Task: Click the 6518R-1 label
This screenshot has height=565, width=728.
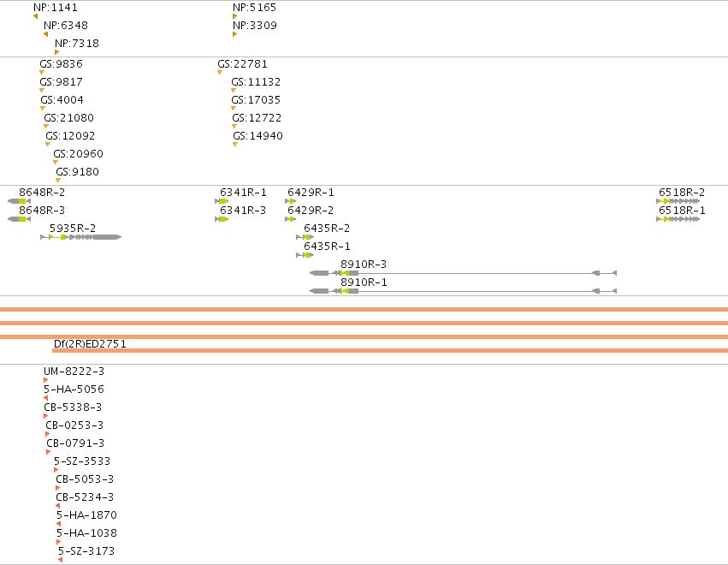Action: point(682,211)
